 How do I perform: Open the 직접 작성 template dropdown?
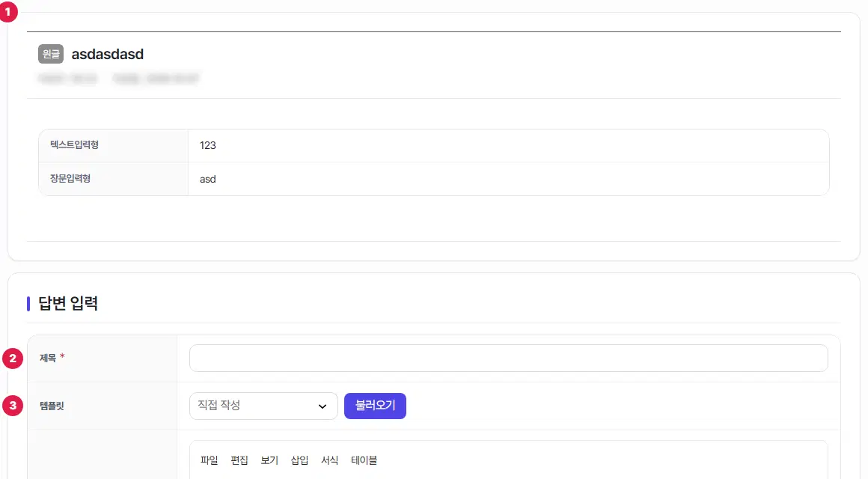[x=263, y=406]
